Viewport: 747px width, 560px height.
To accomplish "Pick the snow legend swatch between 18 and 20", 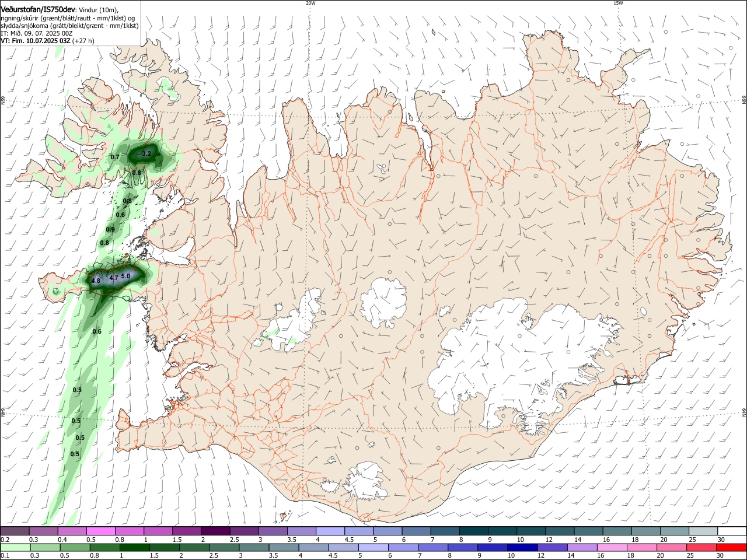I will coord(646,531).
